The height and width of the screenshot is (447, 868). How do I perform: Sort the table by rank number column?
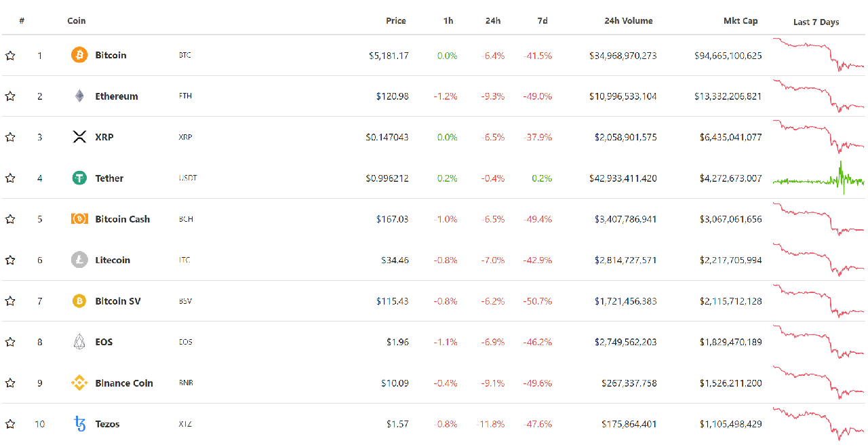tap(22, 21)
